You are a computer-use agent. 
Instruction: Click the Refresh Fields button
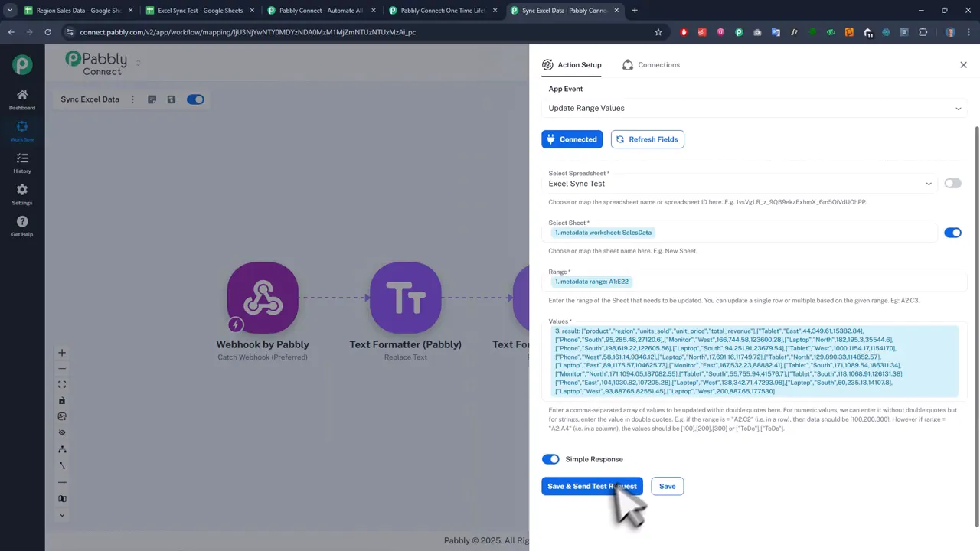pyautogui.click(x=647, y=139)
